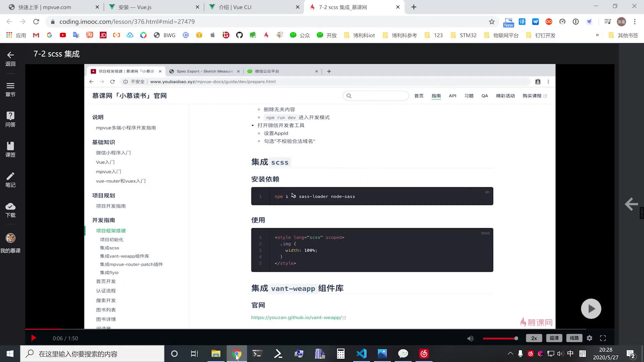Mute the video via the speaker icon
The image size is (644, 362).
470,338
